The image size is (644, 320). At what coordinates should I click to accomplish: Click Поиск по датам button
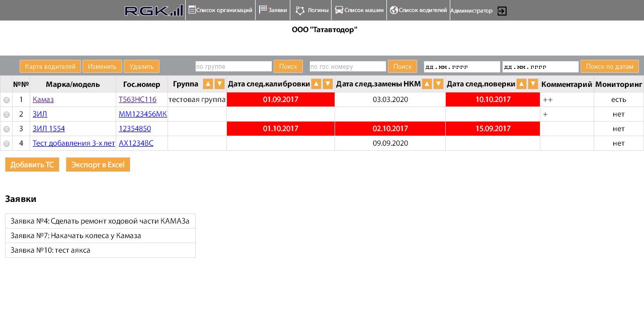610,66
